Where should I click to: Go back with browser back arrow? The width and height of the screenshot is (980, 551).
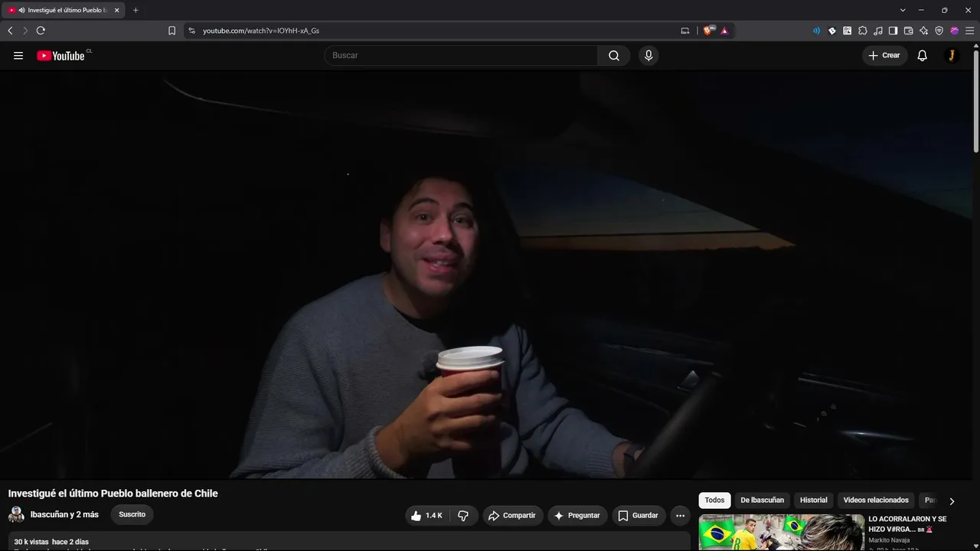pos(10,31)
